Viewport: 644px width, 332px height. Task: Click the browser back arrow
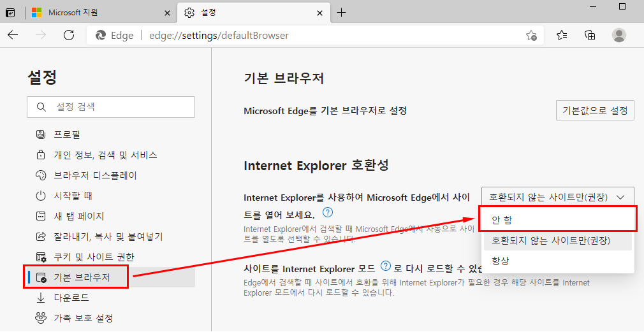click(x=13, y=35)
